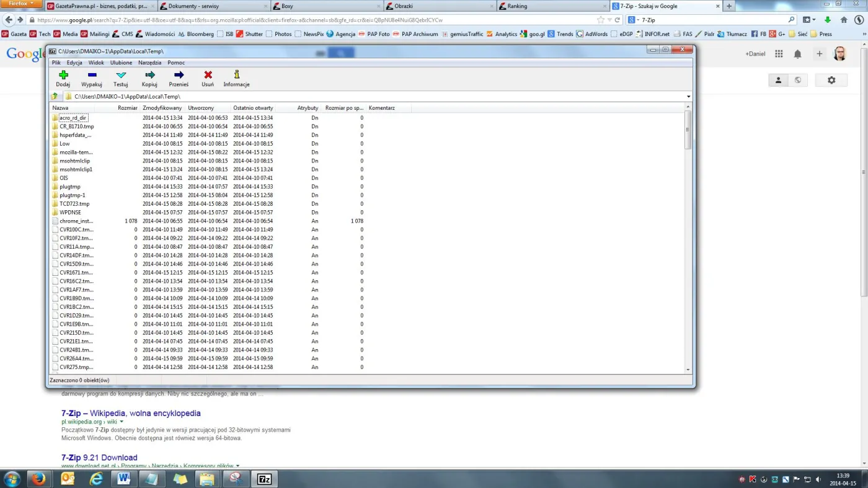Open Google notifications bell icon

pyautogui.click(x=798, y=54)
